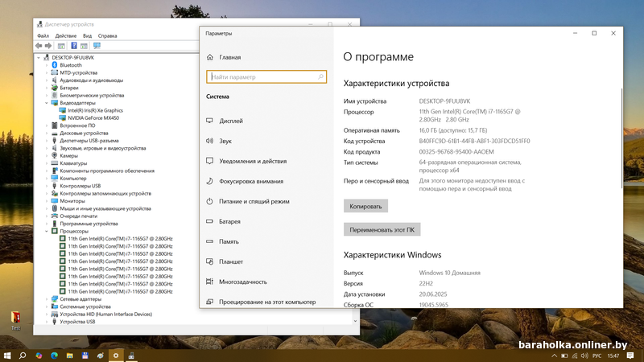This screenshot has width=644, height=362.
Task: Collapse the Видеоадаптеры tree node
Action: 47,103
